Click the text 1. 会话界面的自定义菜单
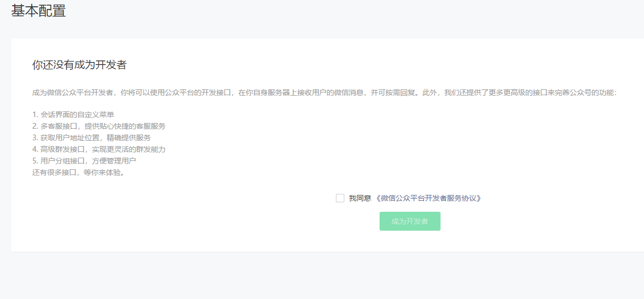Screen dimensions: 644x299 point(73,115)
